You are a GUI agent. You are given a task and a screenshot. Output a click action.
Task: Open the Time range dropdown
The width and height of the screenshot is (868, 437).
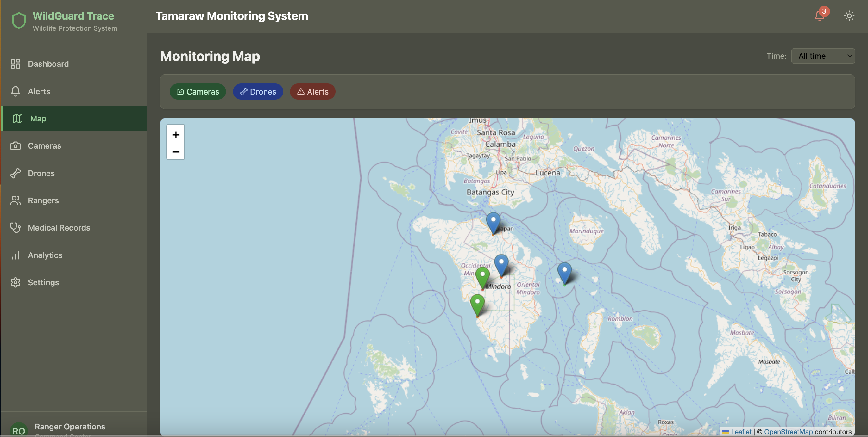click(822, 56)
